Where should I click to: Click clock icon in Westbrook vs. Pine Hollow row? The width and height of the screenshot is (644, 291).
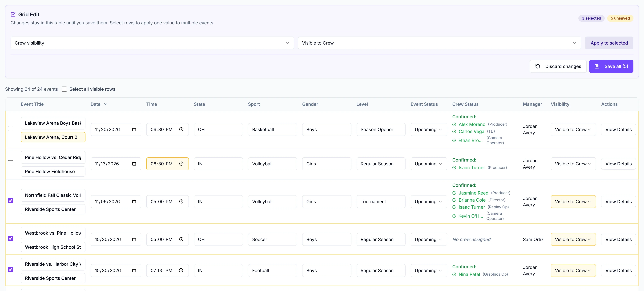181,239
